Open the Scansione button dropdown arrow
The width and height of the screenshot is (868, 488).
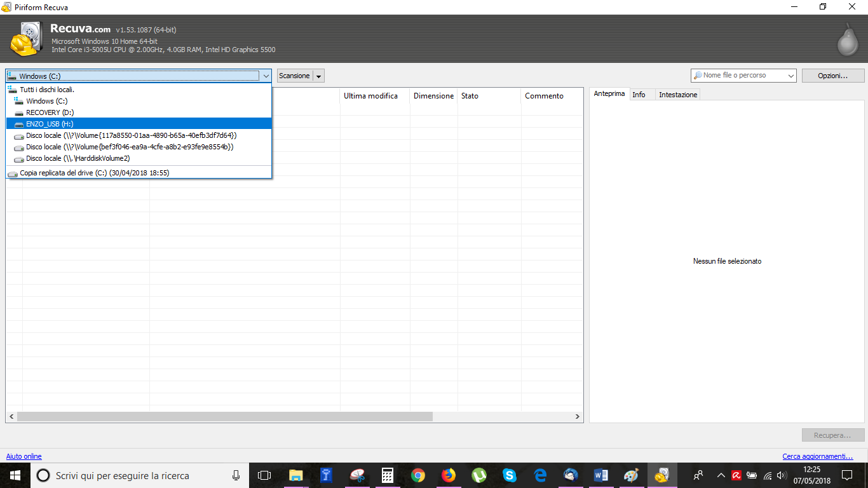319,76
